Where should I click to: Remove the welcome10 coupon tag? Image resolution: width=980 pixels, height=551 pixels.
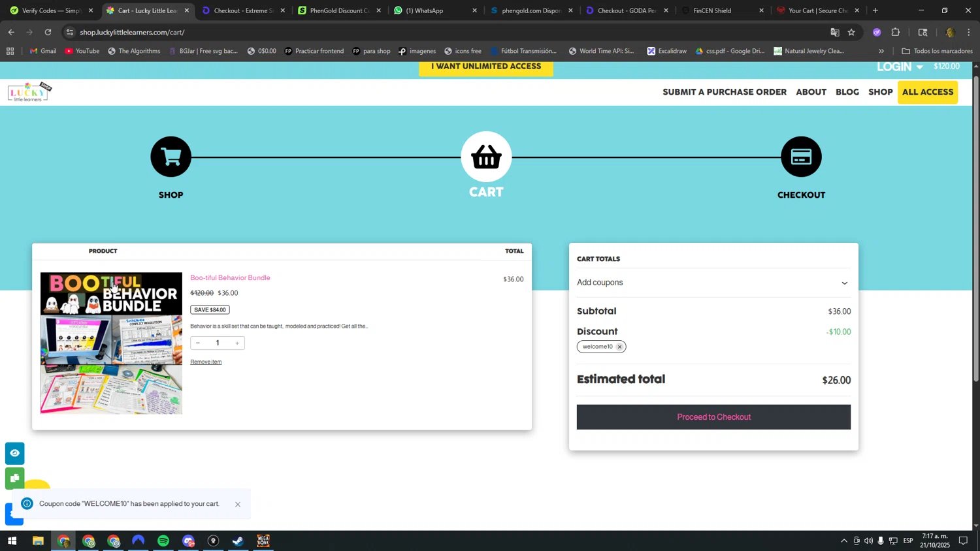click(619, 347)
